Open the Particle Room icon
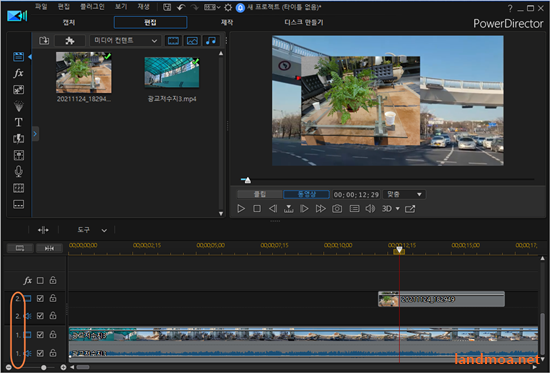Viewport: 550px width, 373px height. 19,106
